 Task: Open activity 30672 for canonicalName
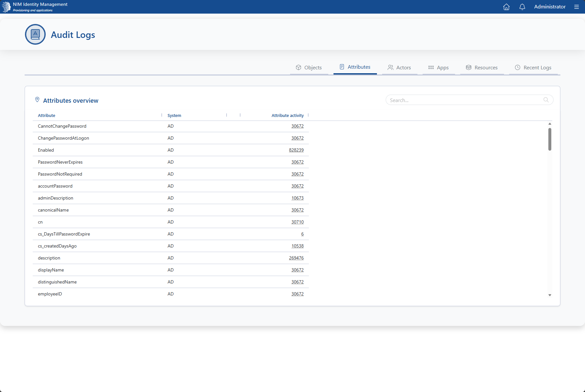[298, 210]
